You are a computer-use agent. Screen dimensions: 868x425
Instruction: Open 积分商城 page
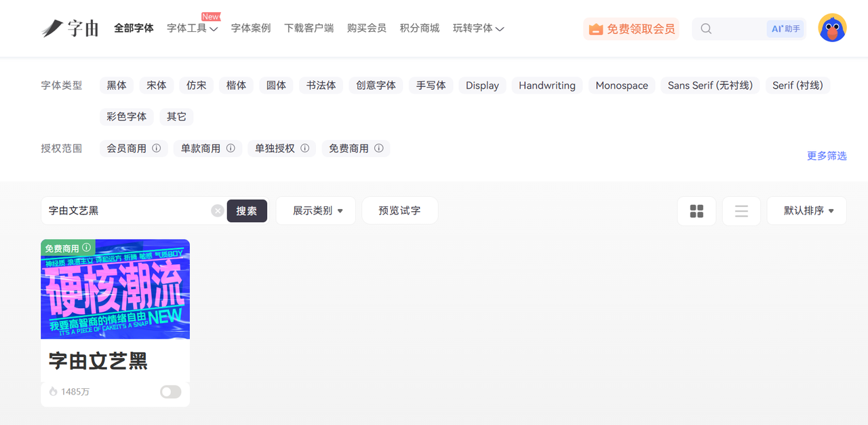(420, 29)
